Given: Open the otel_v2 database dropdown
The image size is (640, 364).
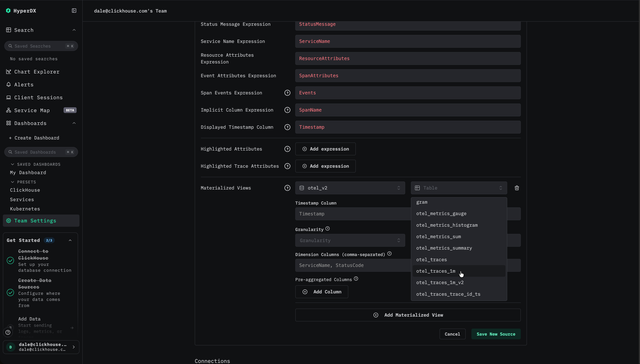Looking at the screenshot, I should [x=350, y=188].
